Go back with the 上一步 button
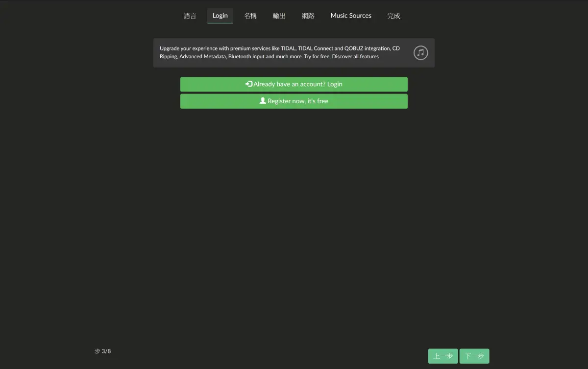This screenshot has width=588, height=369. coord(443,356)
